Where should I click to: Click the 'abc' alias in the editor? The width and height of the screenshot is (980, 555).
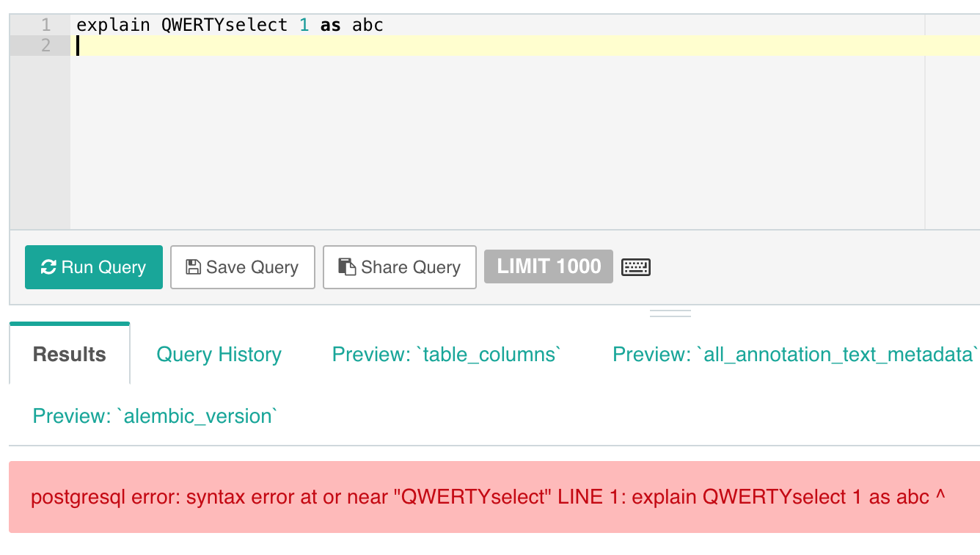tap(368, 25)
